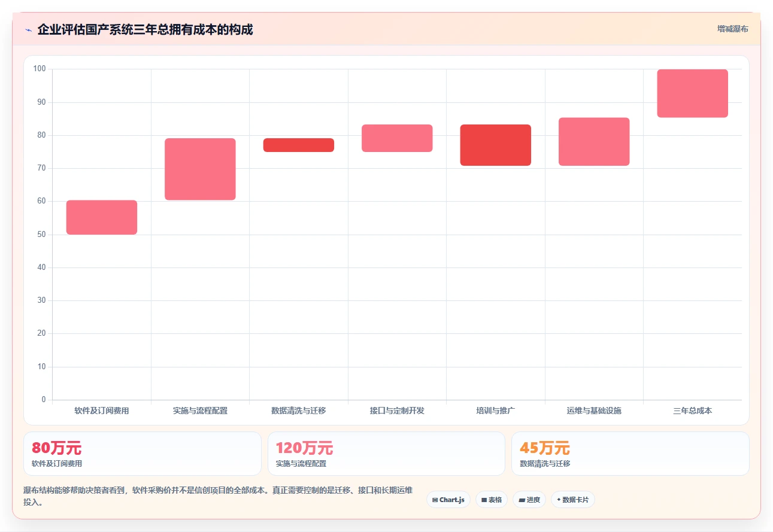Click the footer note starting 瀑布结构能够帮助决策者
The height and width of the screenshot is (532, 773).
pyautogui.click(x=218, y=496)
